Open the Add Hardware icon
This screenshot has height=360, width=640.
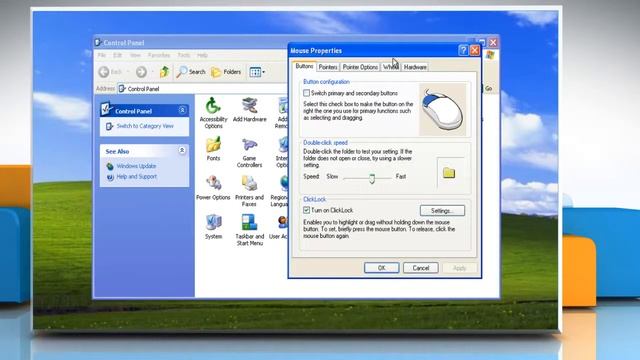pyautogui.click(x=249, y=109)
